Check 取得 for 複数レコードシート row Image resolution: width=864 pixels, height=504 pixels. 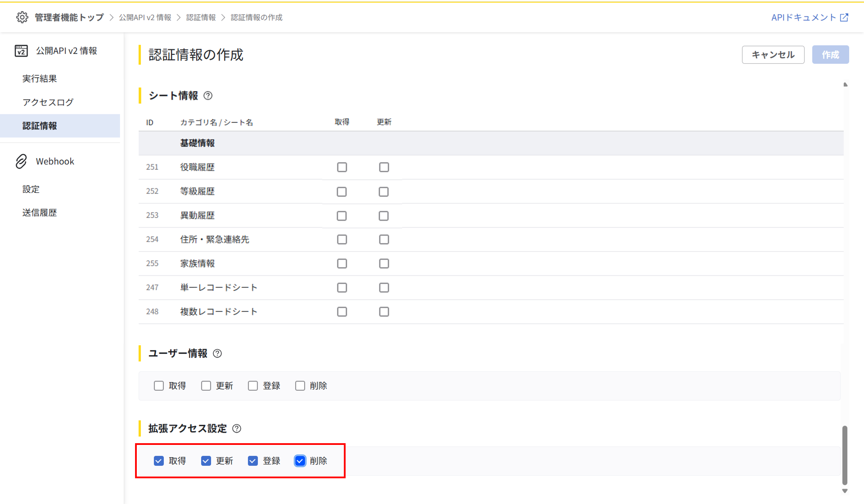point(342,312)
